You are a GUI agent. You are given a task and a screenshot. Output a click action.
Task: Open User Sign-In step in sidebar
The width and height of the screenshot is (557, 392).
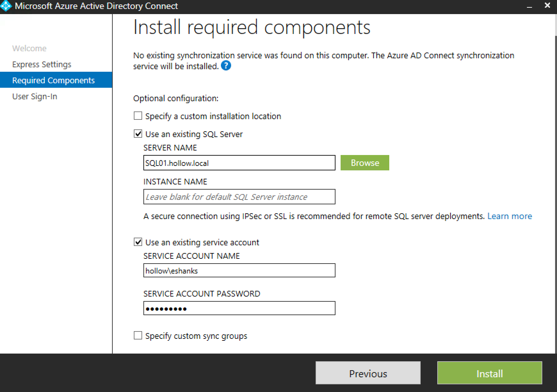(x=35, y=96)
